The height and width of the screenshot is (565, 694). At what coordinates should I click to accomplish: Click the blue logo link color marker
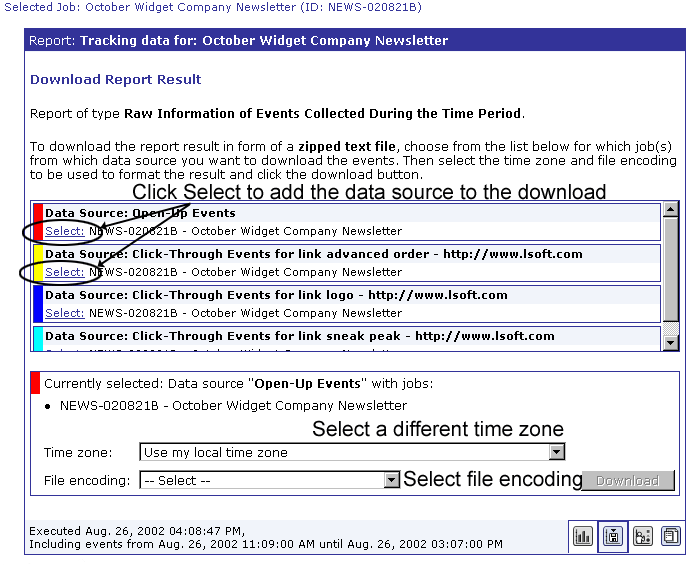click(x=39, y=304)
